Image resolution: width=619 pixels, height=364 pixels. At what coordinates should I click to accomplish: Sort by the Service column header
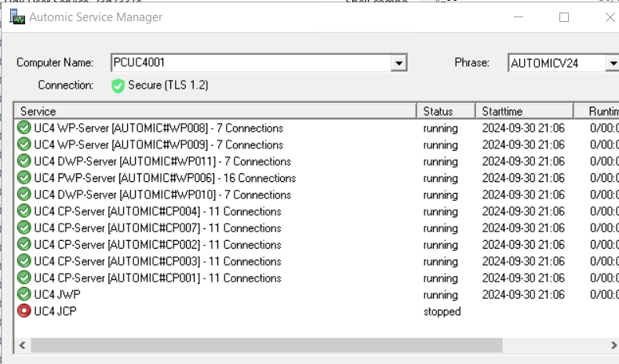[x=215, y=111]
